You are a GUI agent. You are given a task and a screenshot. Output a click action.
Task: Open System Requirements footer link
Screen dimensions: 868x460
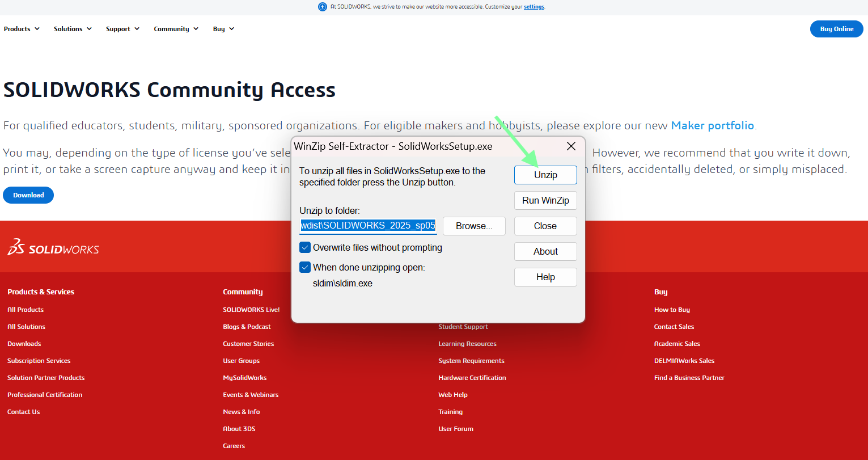click(x=471, y=361)
